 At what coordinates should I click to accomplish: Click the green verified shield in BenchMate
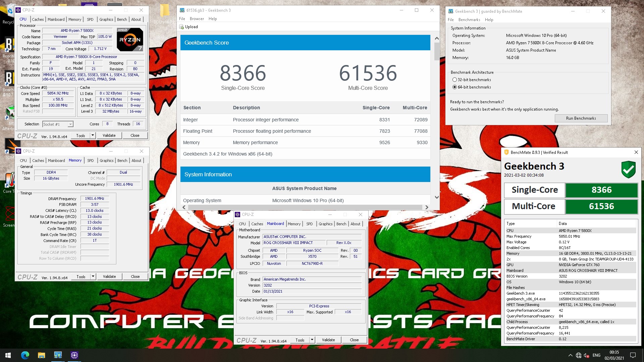click(628, 169)
